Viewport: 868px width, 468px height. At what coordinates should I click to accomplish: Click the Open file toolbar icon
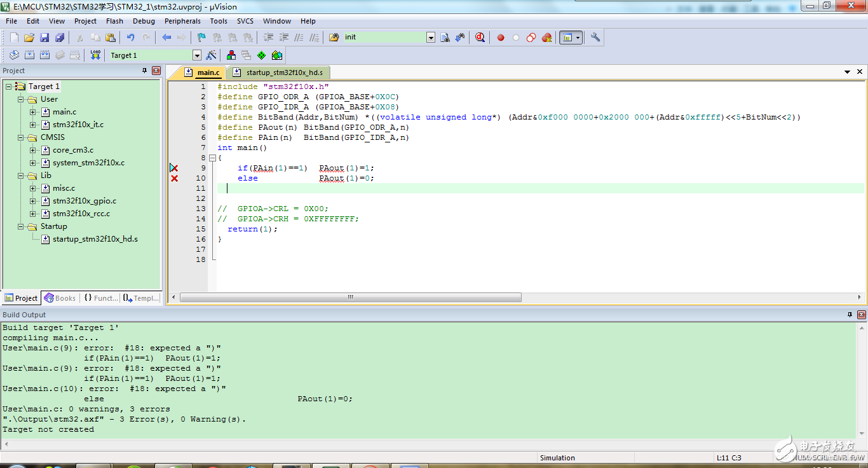[29, 38]
